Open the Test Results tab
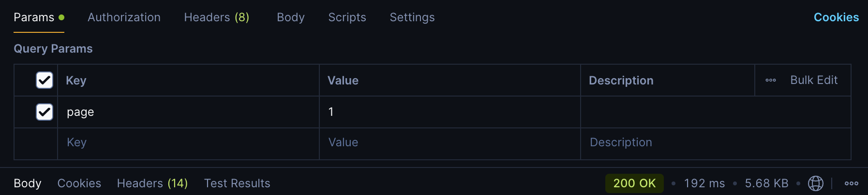This screenshot has width=868, height=195. coord(237,183)
